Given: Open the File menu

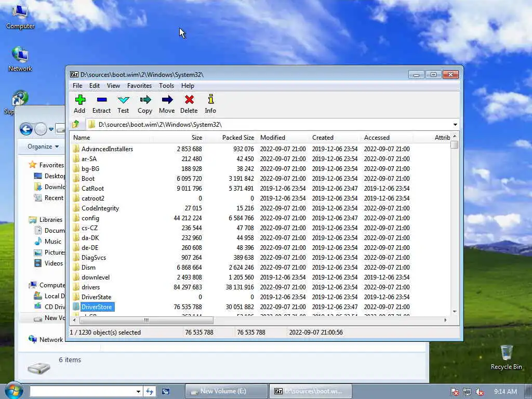Looking at the screenshot, I should tap(77, 86).
